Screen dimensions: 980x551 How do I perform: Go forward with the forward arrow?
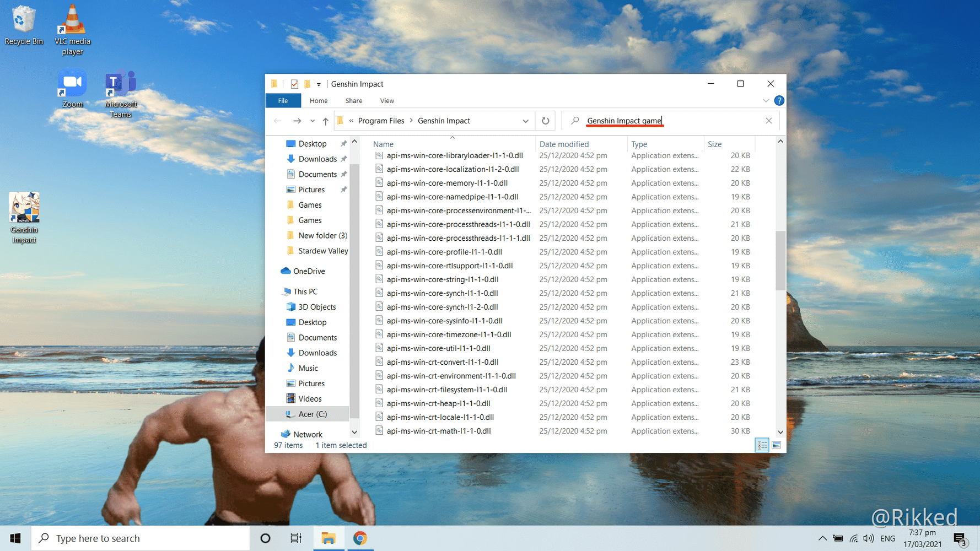pyautogui.click(x=297, y=121)
